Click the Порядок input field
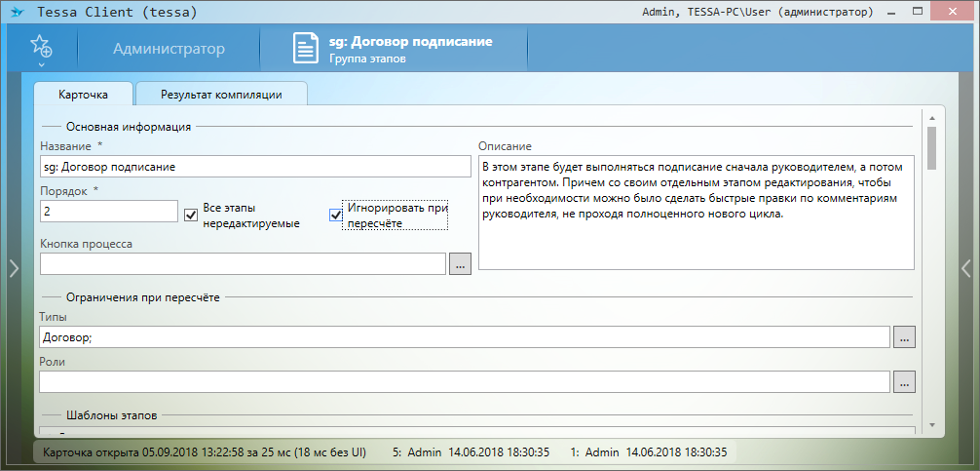The width and height of the screenshot is (980, 471). click(109, 211)
